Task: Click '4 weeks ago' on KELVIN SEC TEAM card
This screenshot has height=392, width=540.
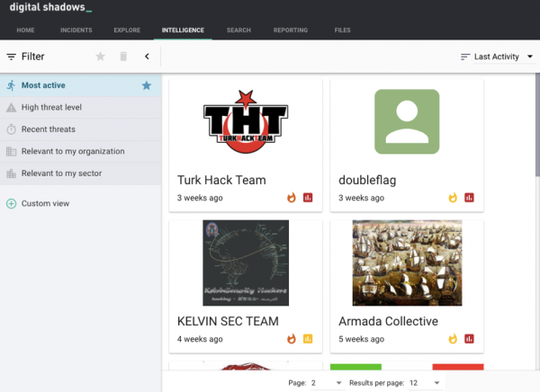Action: [x=200, y=339]
